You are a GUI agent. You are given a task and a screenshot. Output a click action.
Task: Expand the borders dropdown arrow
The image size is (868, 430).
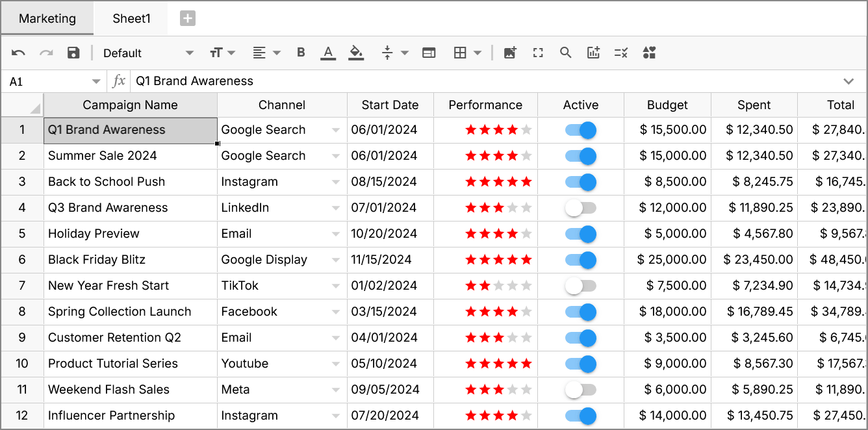[x=478, y=53]
